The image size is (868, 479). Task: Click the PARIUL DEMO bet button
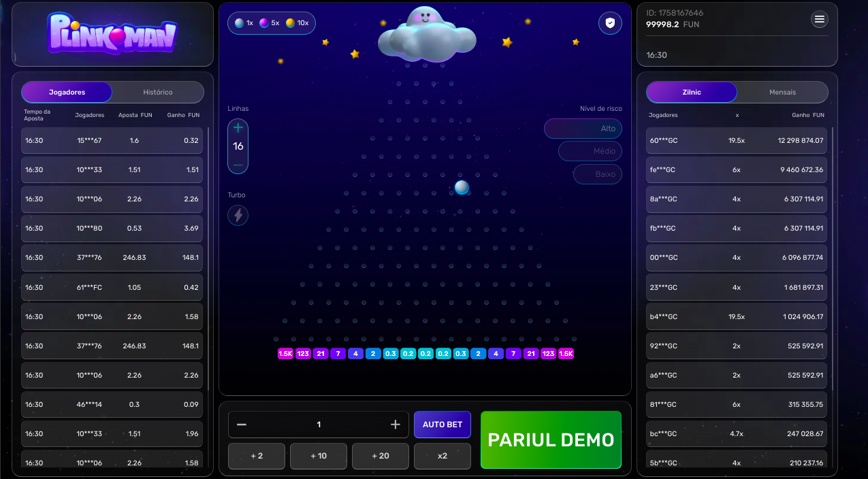click(x=551, y=440)
